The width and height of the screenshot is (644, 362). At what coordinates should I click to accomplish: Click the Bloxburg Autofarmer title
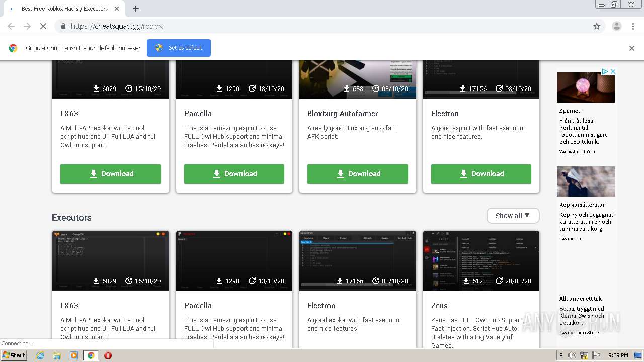point(343,114)
